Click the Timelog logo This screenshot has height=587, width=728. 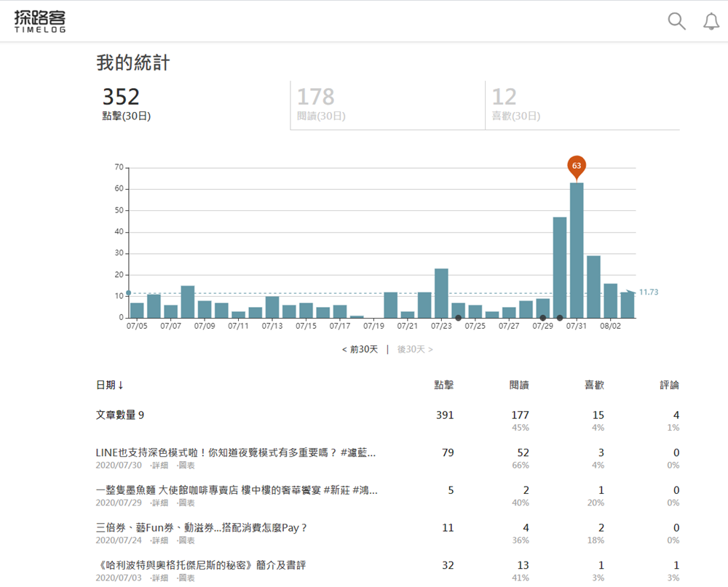[40, 20]
